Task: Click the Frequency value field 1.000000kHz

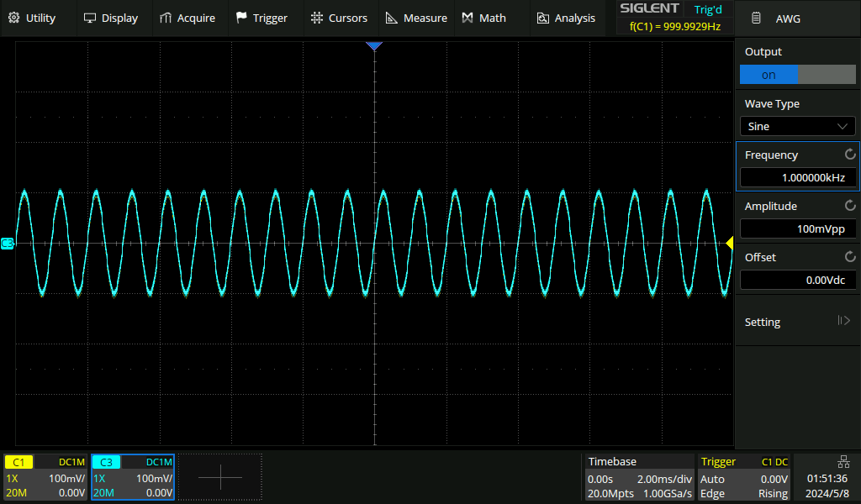Action: click(797, 178)
